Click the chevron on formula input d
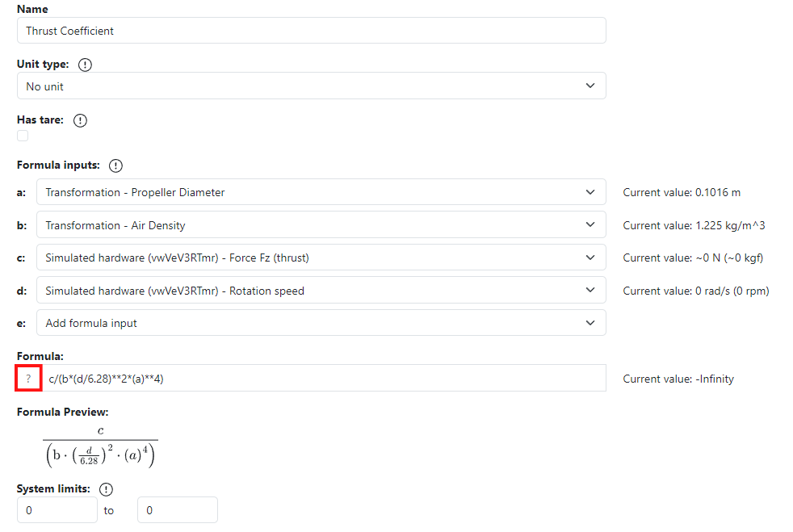793x532 pixels. click(x=590, y=290)
